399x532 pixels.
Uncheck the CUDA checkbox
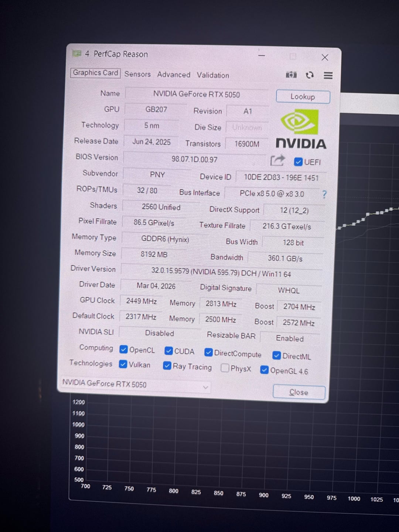click(168, 351)
